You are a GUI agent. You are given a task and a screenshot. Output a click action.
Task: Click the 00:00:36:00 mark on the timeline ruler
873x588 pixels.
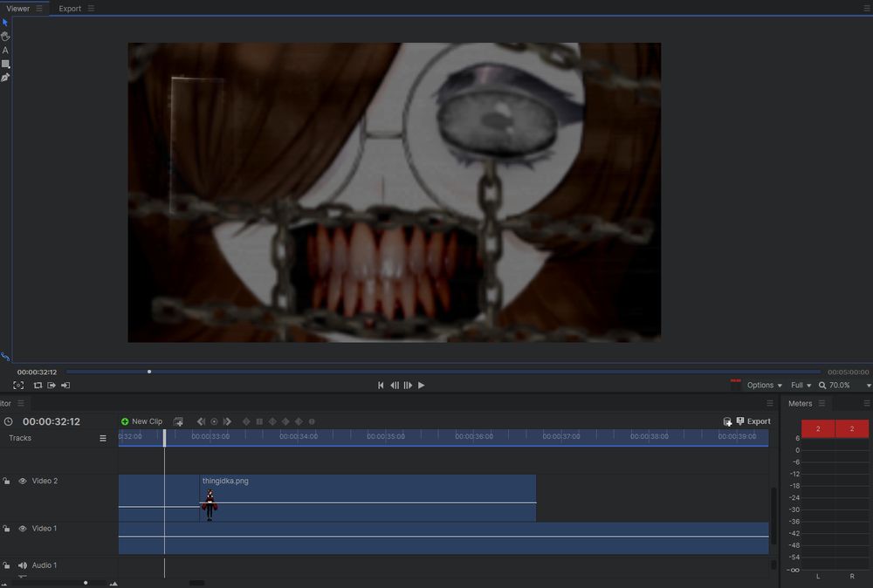[x=474, y=437]
